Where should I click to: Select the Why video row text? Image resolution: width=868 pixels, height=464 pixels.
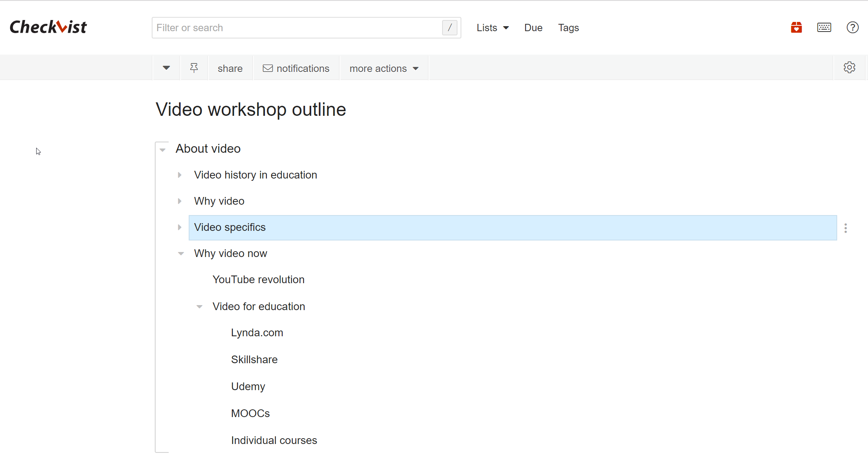[219, 201]
